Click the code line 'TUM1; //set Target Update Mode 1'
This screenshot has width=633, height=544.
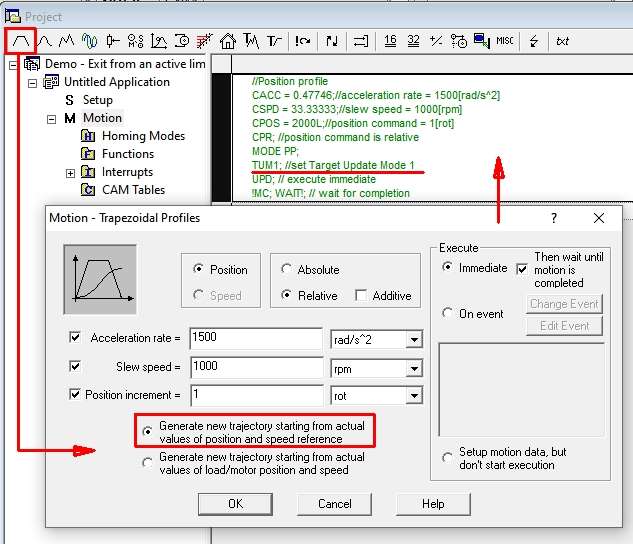(333, 165)
